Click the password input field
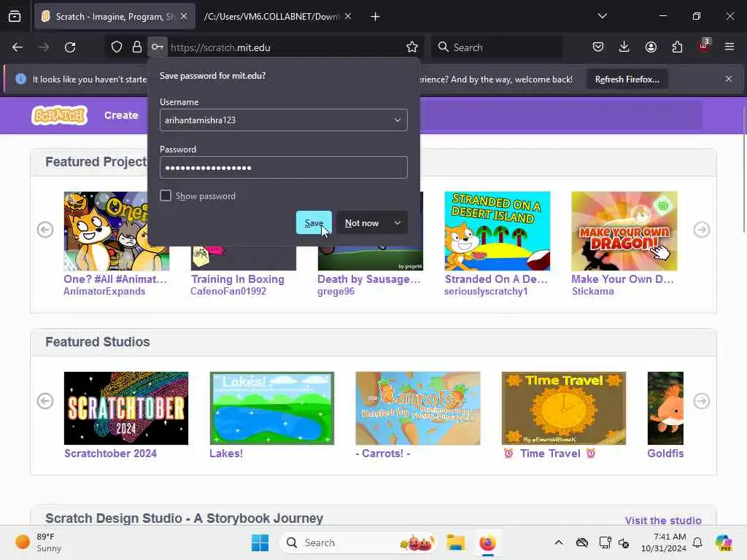The image size is (747, 560). click(284, 168)
